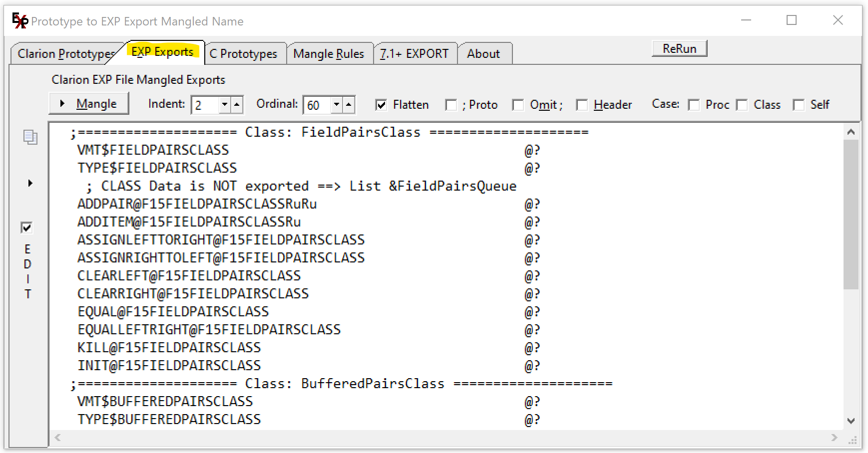Enable the Omit ; option
Viewport: 868px width, 453px height.
pyautogui.click(x=518, y=105)
